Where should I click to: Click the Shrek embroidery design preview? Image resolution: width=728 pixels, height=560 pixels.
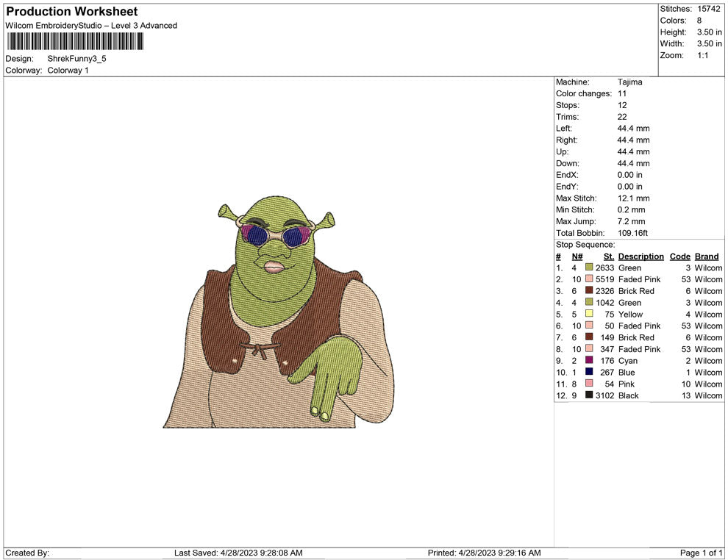[x=279, y=312]
